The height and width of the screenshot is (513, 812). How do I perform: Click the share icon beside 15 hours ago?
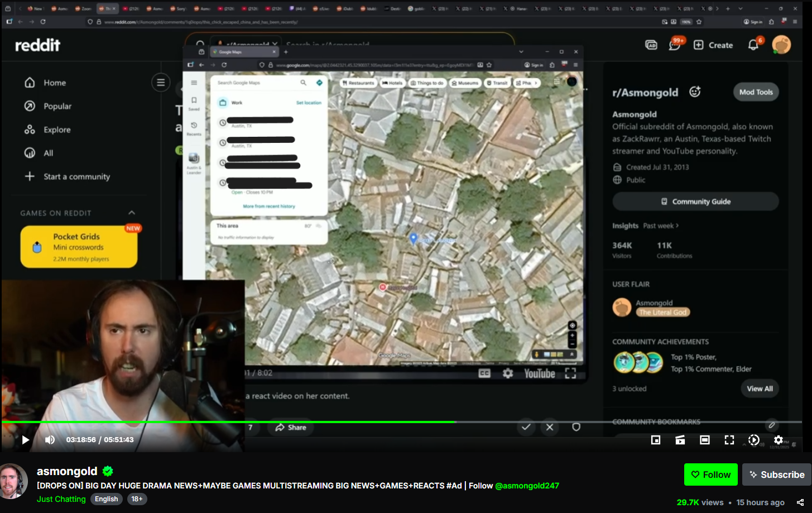tap(800, 502)
